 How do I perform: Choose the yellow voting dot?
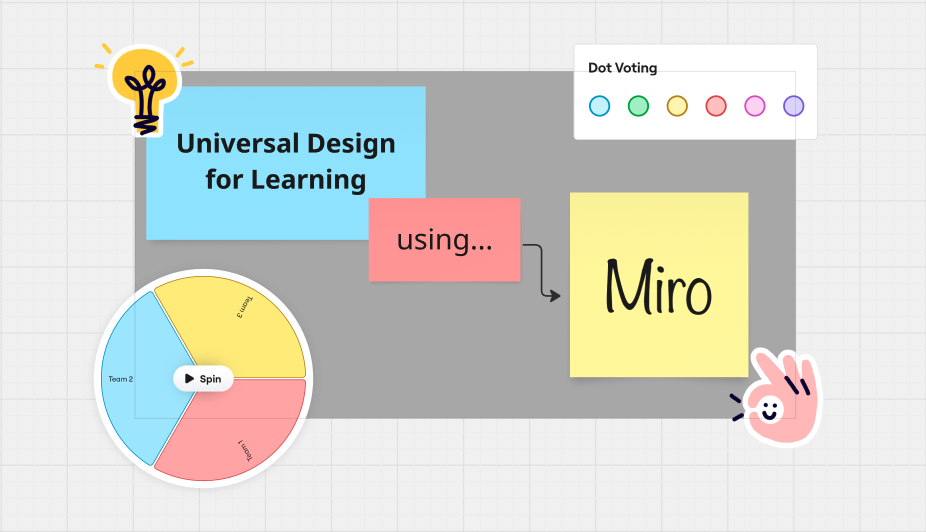point(677,106)
